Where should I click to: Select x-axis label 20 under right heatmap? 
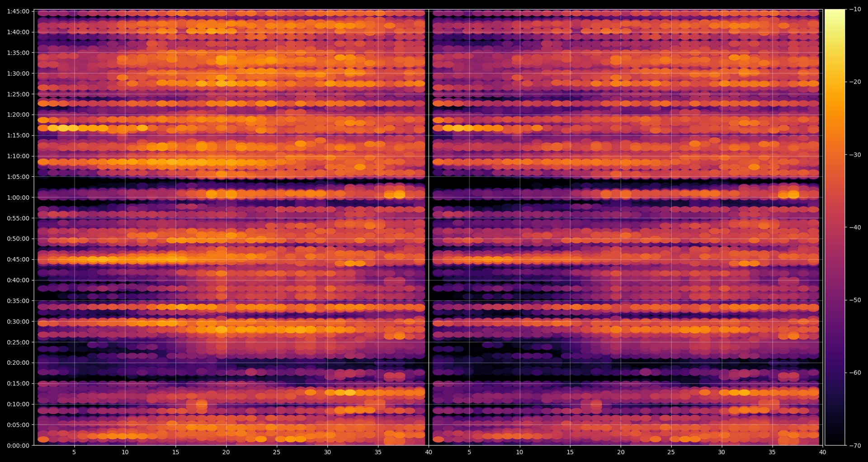(621, 452)
